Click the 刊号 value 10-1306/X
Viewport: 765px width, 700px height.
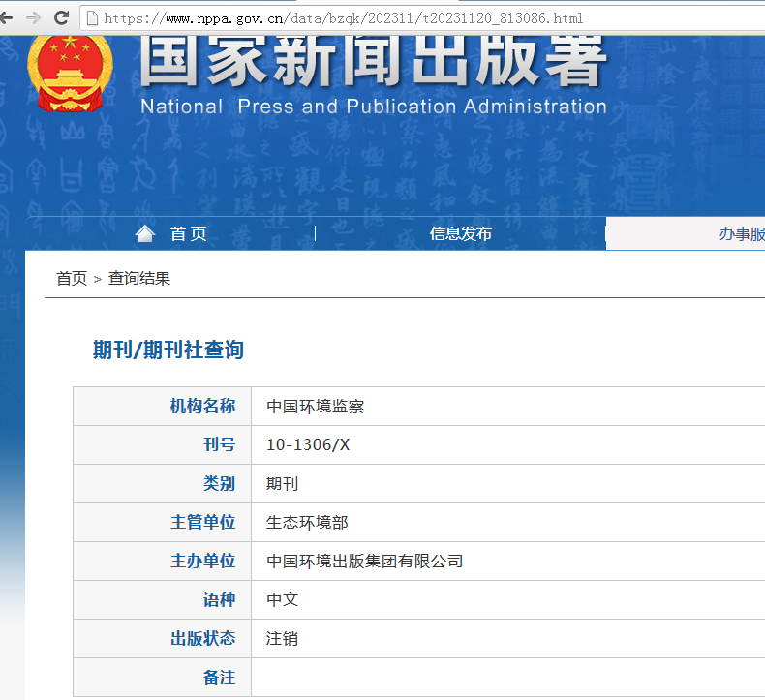point(308,445)
